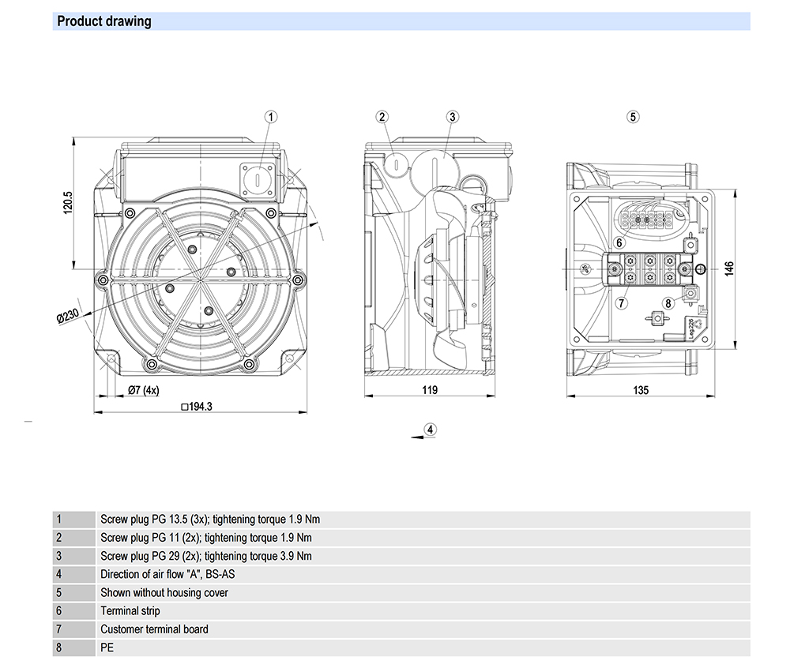Viewport: 790px width, 672px height.
Task: Click callout circle 1 above the front view
Action: (271, 117)
